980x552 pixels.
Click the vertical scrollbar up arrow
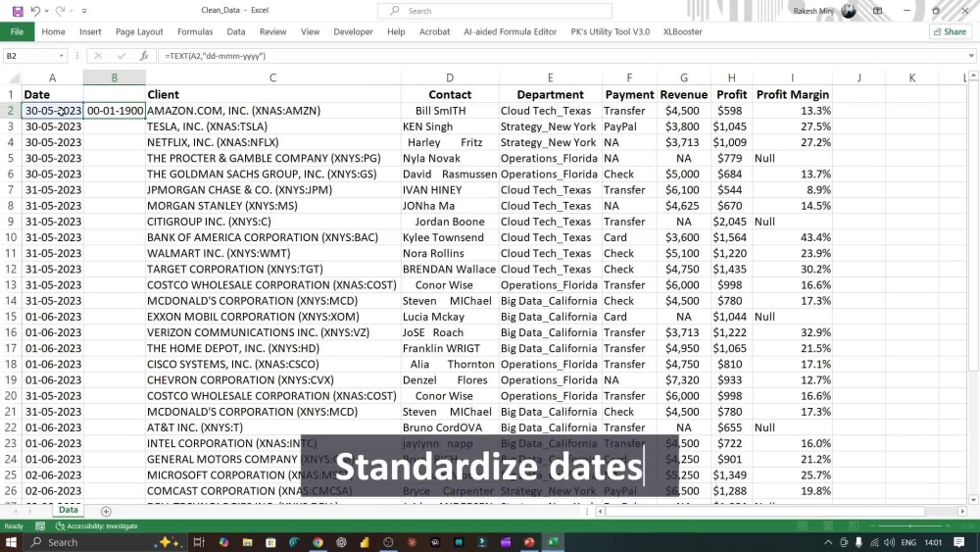(972, 76)
